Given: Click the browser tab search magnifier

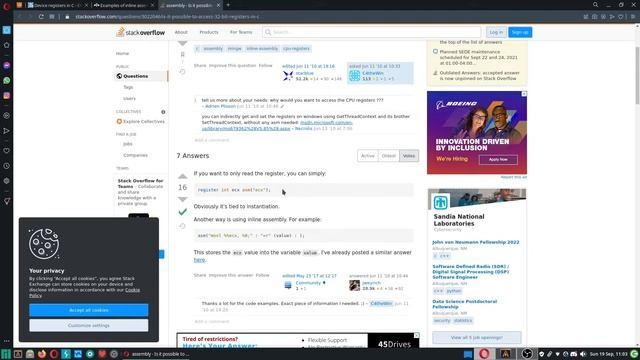Looking at the screenshot, I should point(596,5).
